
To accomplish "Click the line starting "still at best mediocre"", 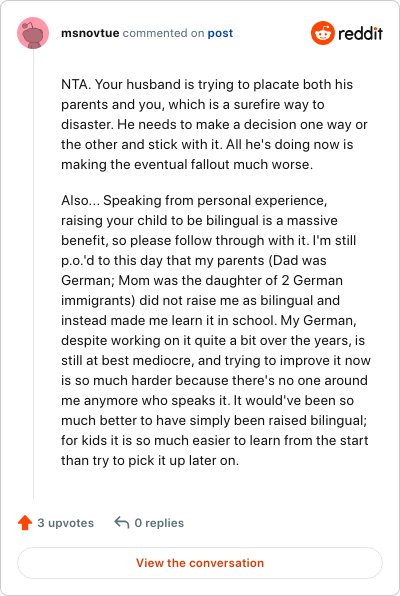I will click(216, 360).
